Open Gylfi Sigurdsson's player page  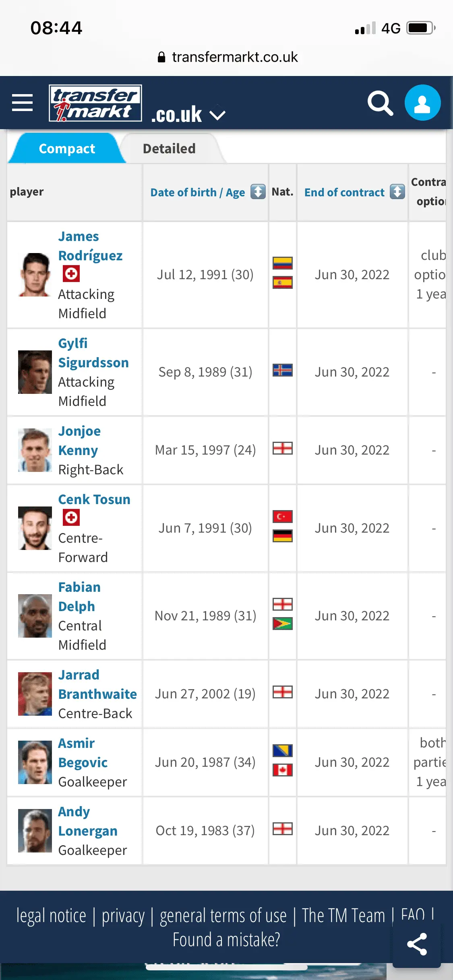click(x=93, y=353)
